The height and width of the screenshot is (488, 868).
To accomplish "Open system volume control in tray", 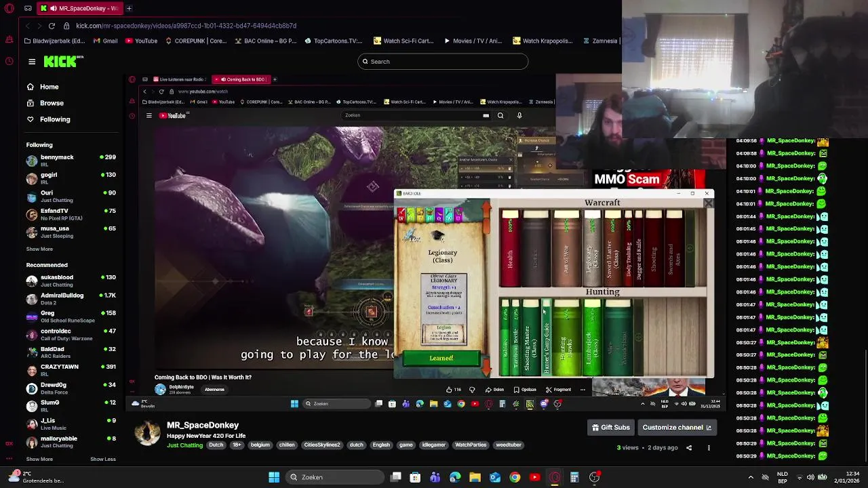I will point(810,477).
